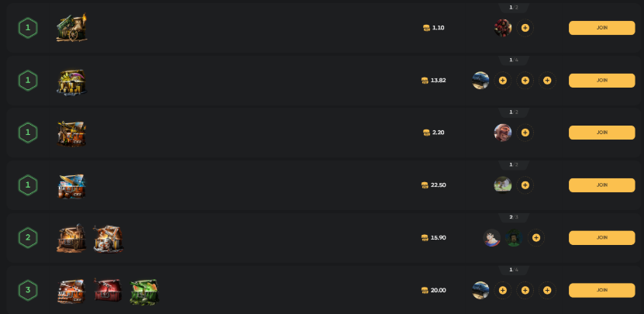The height and width of the screenshot is (314, 644).
Task: Click the round count hexagon showing 3
Action: [28, 290]
